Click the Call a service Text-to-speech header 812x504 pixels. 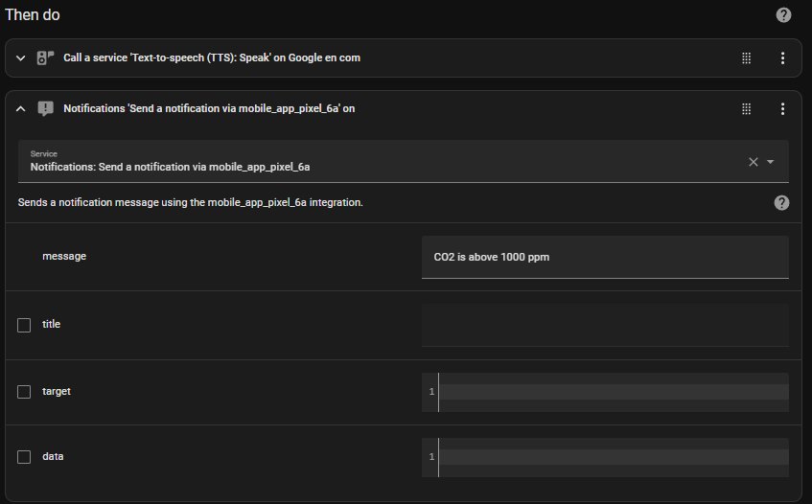tap(212, 57)
